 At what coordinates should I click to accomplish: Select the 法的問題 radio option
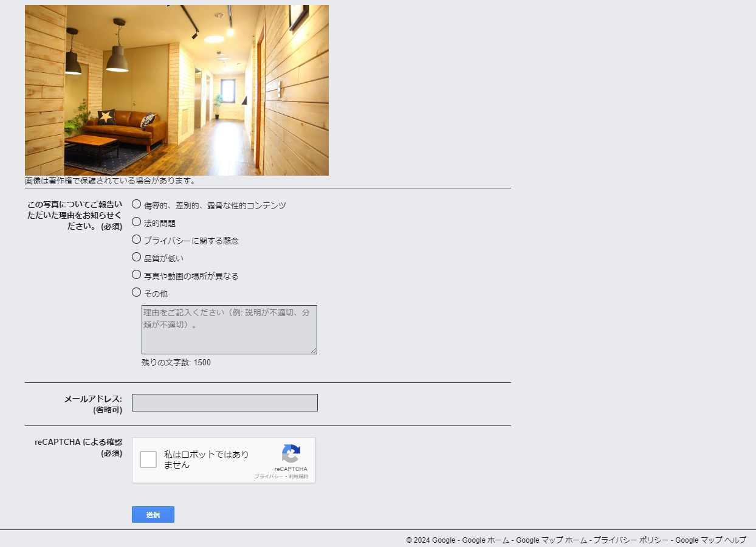(136, 222)
